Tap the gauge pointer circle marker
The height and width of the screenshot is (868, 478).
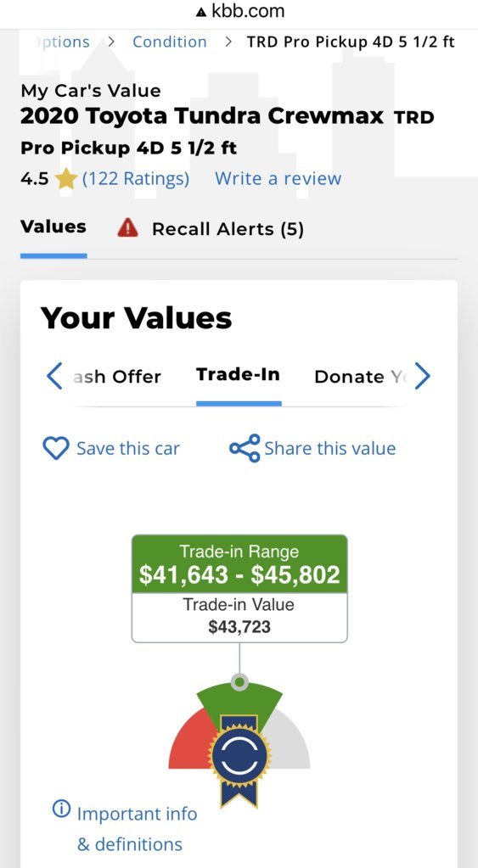pyautogui.click(x=239, y=682)
